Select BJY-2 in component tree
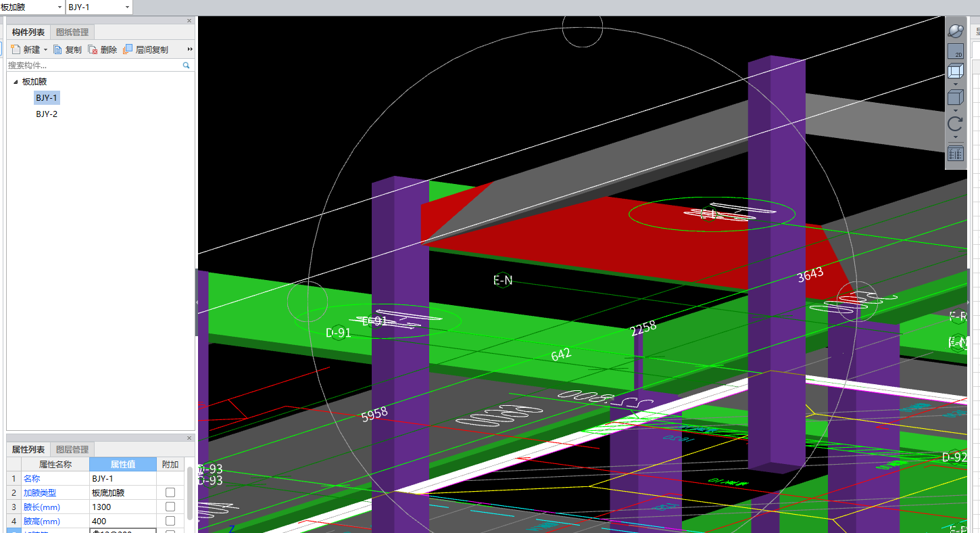This screenshot has width=980, height=533. pos(47,114)
